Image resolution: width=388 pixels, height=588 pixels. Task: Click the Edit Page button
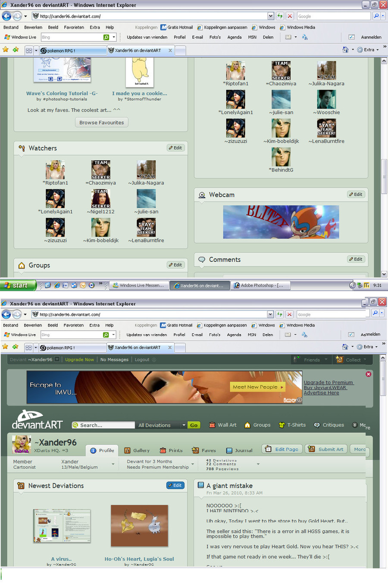pos(282,449)
